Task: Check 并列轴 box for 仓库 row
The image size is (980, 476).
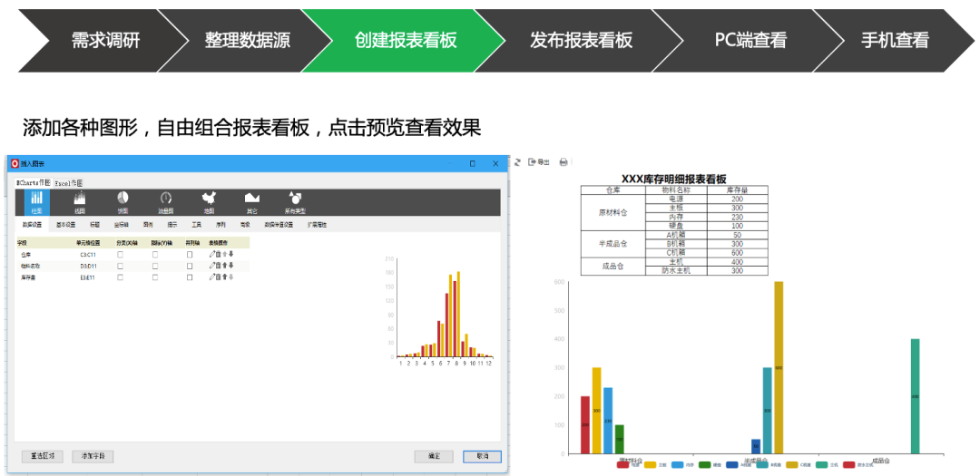Action: tap(190, 255)
